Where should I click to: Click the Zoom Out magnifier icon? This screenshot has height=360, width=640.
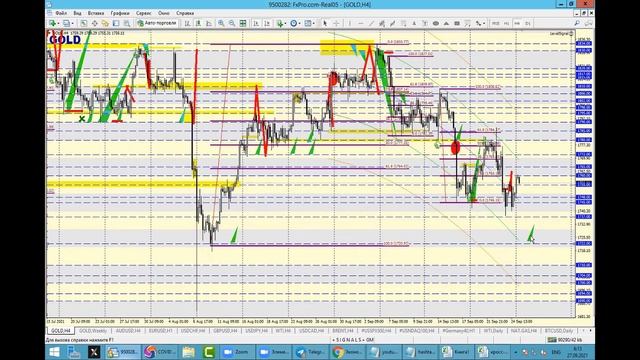[x=231, y=23]
